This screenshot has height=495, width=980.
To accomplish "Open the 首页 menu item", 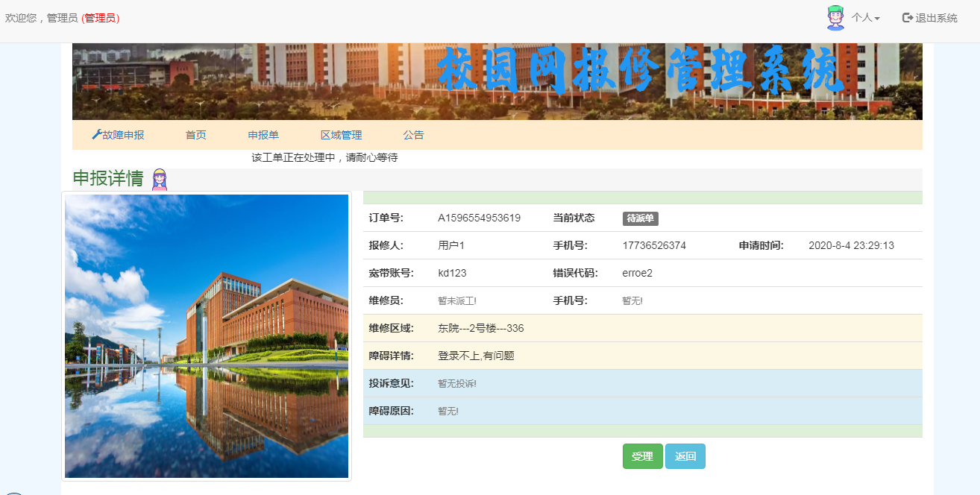I will click(x=196, y=135).
